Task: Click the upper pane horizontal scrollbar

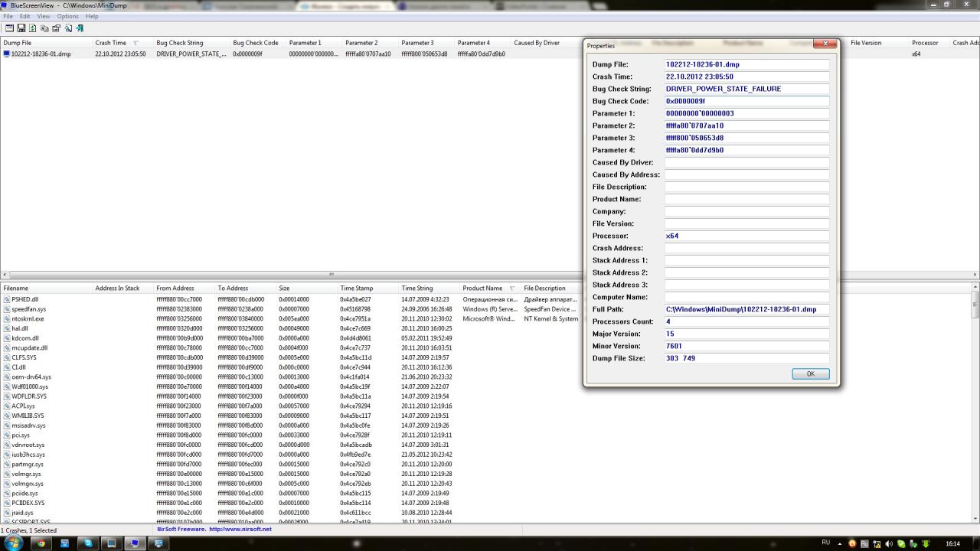Action: coord(332,275)
